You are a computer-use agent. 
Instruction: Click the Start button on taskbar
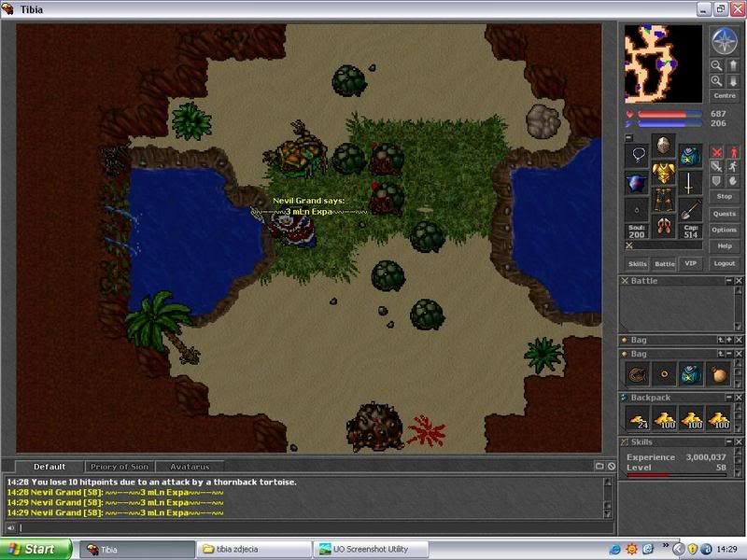point(35,549)
